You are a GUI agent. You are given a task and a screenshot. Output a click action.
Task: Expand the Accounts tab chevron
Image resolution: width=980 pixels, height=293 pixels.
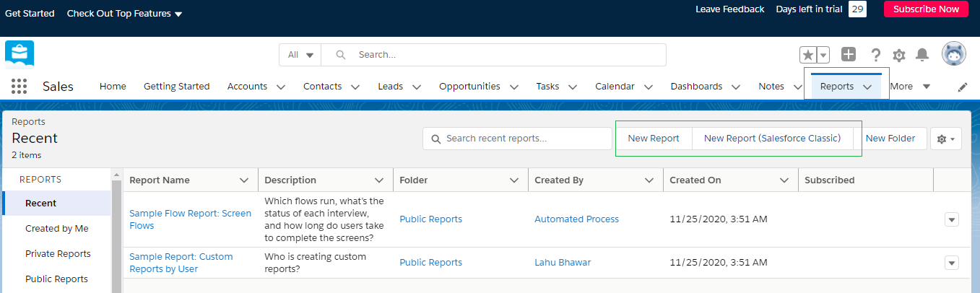(281, 87)
